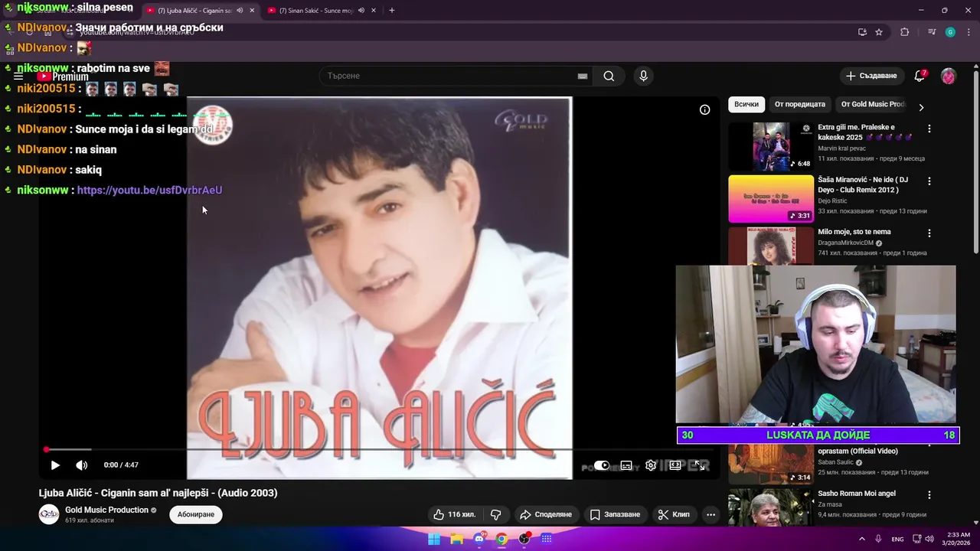Show hidden system tray icons
The image size is (980, 551).
click(861, 539)
